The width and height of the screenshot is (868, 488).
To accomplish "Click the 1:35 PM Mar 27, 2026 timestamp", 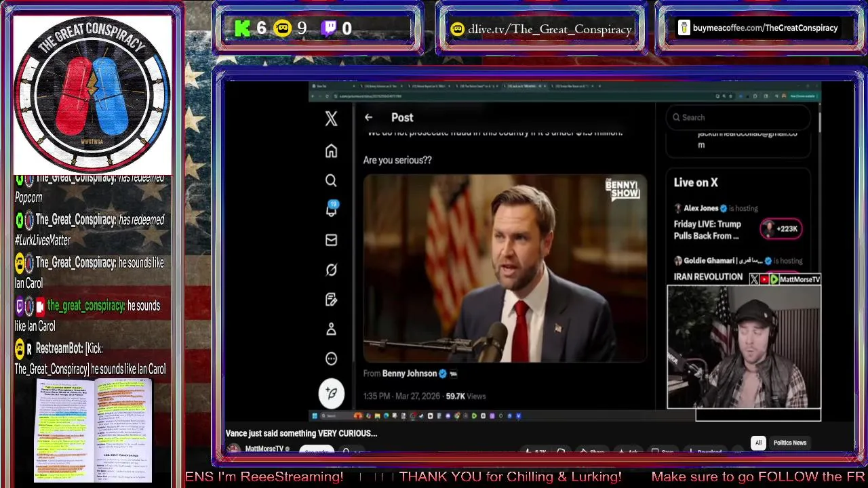I will point(401,396).
